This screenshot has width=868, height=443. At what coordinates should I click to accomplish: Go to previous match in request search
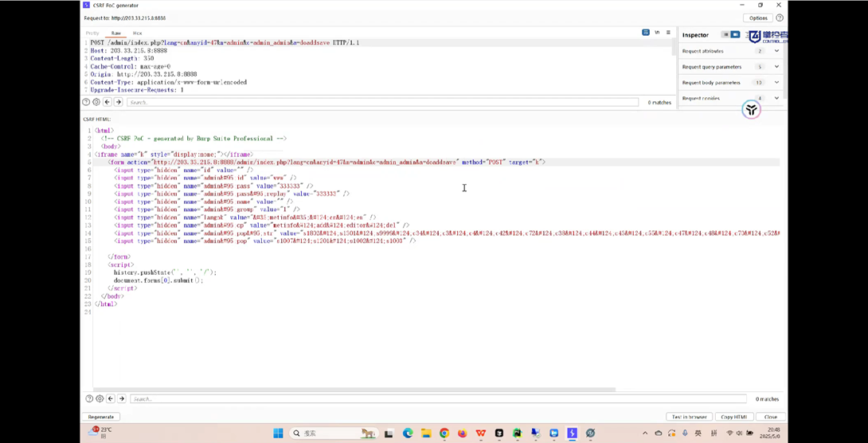point(108,102)
